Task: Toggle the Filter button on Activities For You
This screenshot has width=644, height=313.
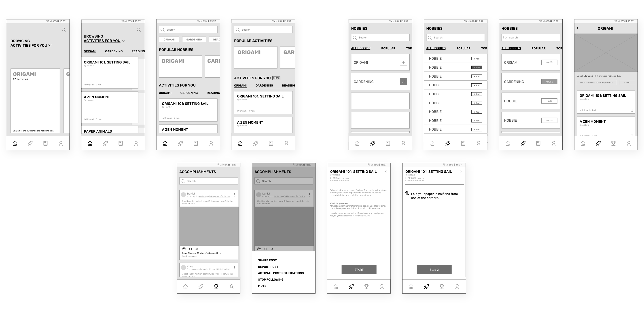Action: (x=276, y=78)
